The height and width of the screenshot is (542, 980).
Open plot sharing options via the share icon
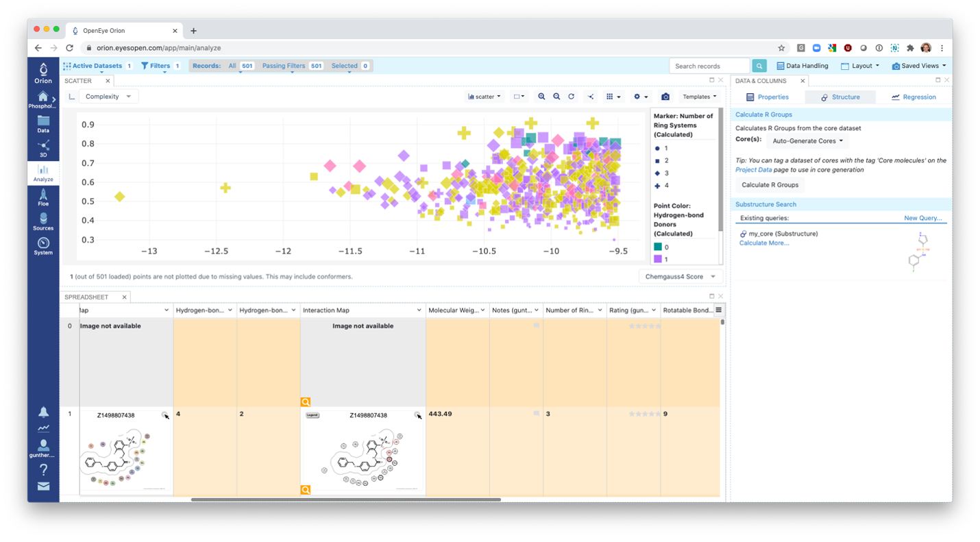coord(590,97)
